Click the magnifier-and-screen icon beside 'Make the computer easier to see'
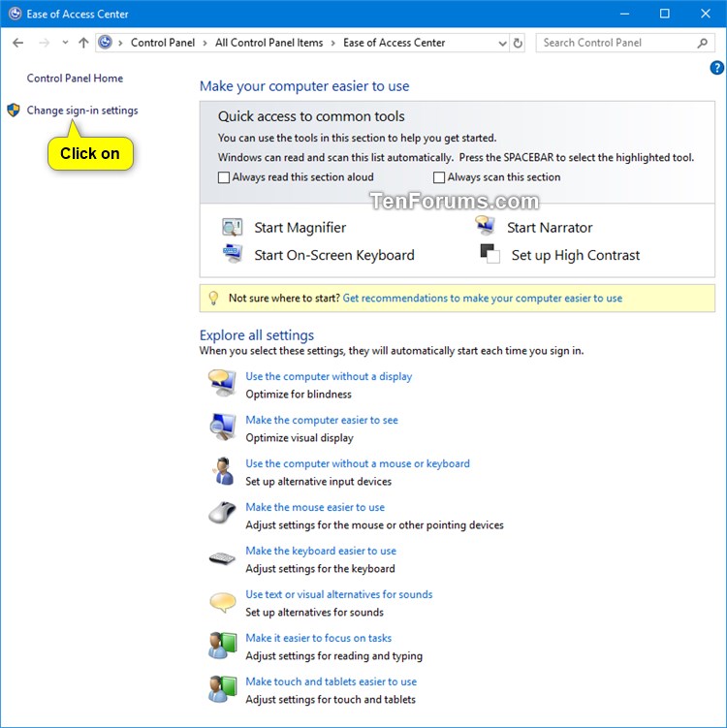Image resolution: width=727 pixels, height=728 pixels. click(222, 427)
